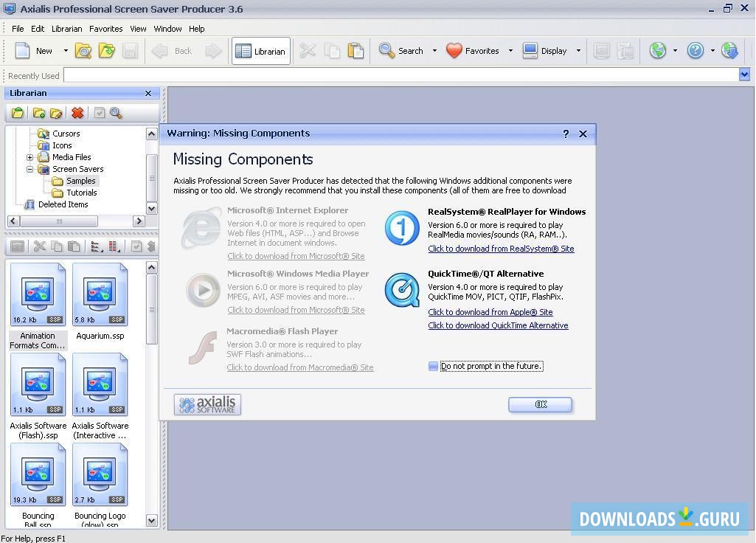
Task: Expand the Media Files tree node
Action: [30, 157]
